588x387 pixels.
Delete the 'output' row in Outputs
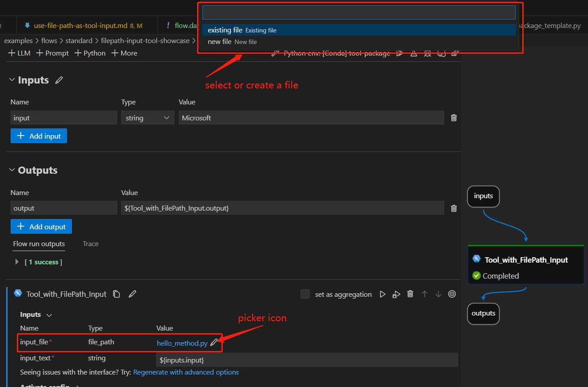click(x=454, y=208)
